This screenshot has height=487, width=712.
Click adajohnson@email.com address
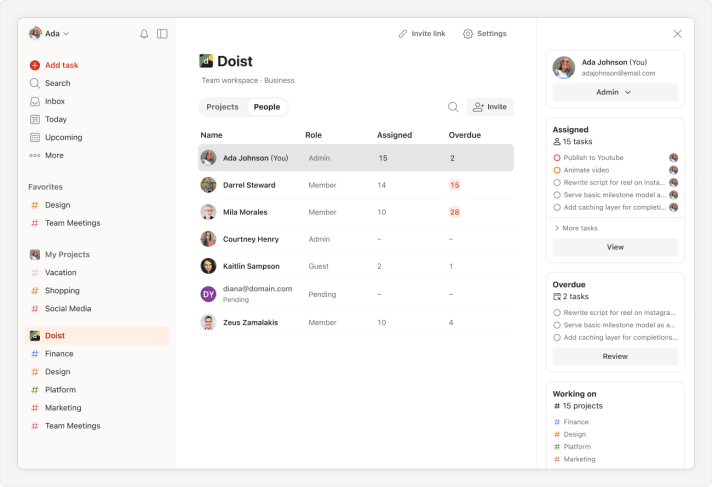(x=618, y=73)
